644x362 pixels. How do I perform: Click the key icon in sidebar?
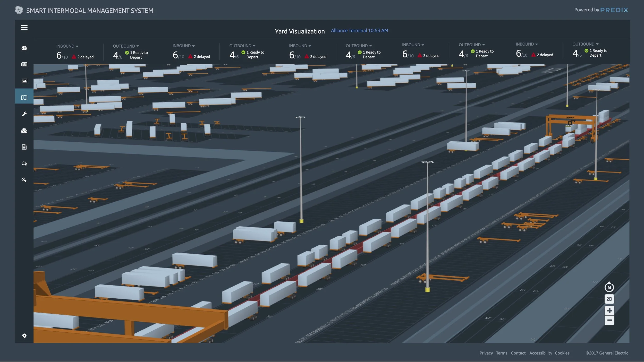(x=24, y=180)
